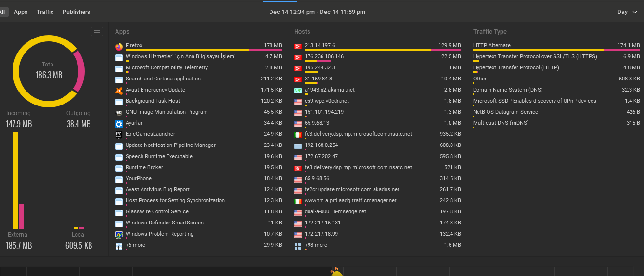This screenshot has width=644, height=276.
Task: Click the Incoming 147.9 MB value
Action: [19, 124]
